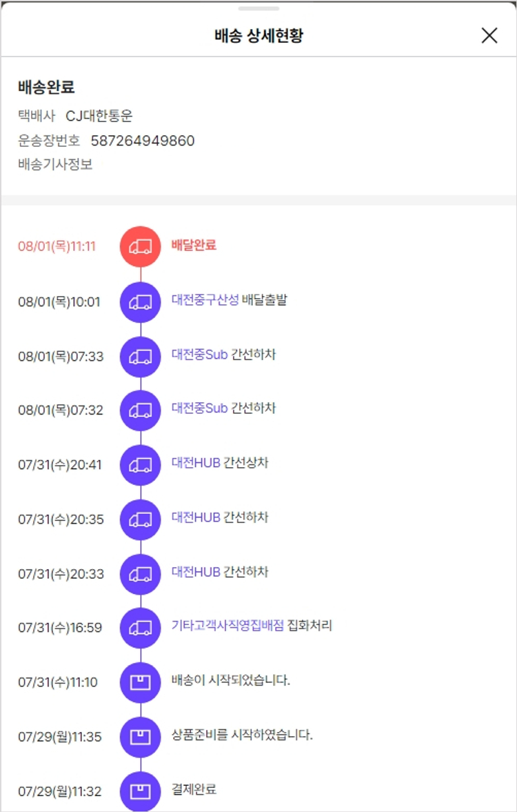Click truck icon beside 대전HUB 간선상차
The image size is (517, 812).
(141, 465)
